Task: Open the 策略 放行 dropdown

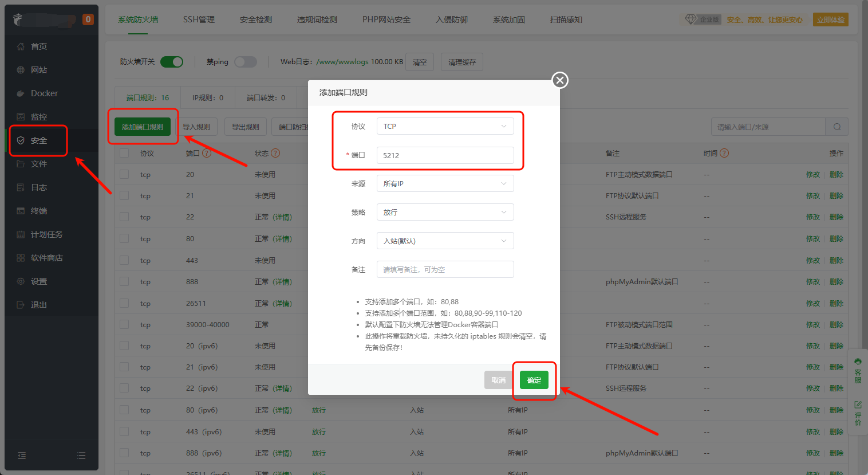Action: pos(445,212)
